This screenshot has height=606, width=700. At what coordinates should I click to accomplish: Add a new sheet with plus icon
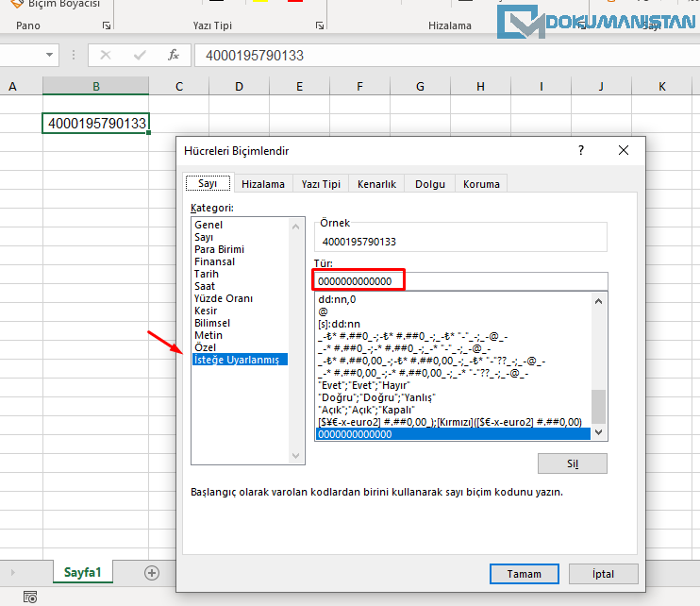click(x=152, y=573)
